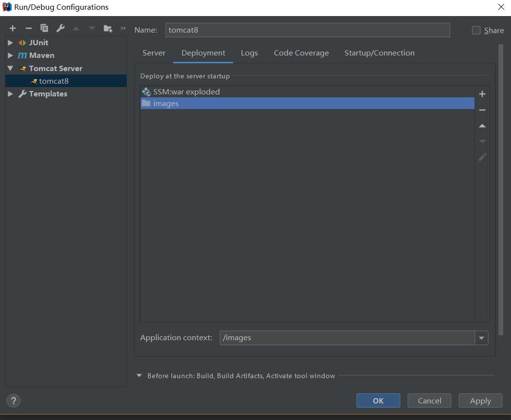This screenshot has width=511, height=420.
Task: Move deployment item up in list
Action: pyautogui.click(x=482, y=126)
